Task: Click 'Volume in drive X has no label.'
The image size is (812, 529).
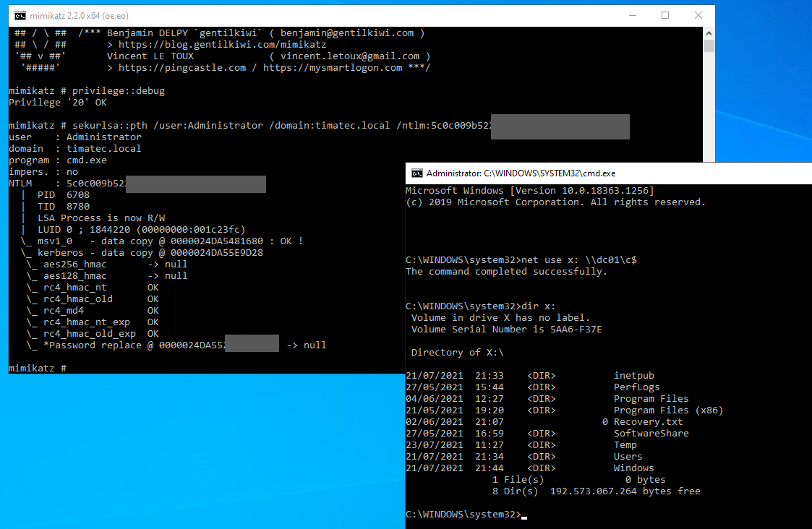Action: (x=501, y=318)
